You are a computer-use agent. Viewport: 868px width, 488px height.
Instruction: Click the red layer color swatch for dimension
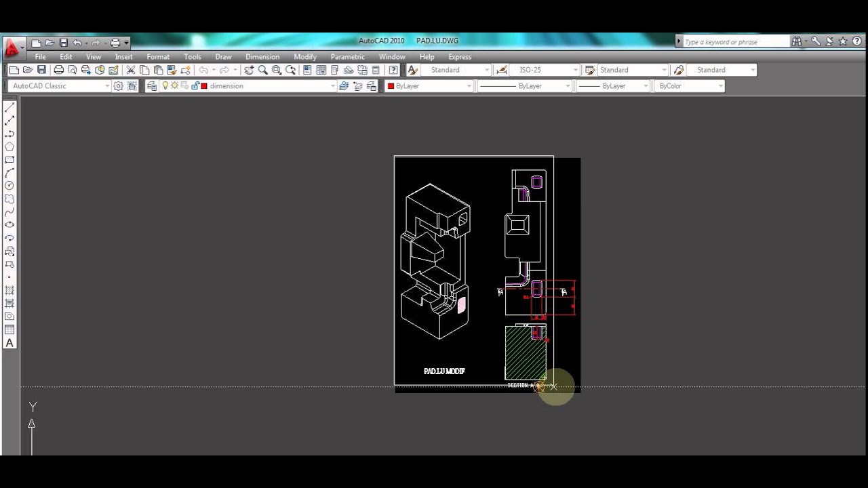pos(204,86)
